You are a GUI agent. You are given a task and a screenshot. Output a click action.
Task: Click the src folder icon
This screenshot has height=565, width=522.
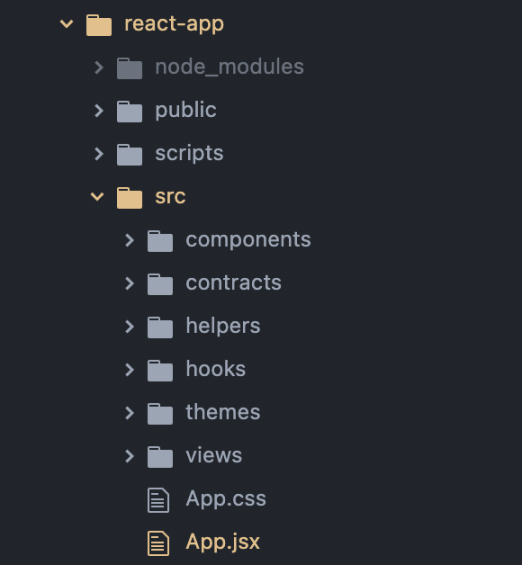(130, 198)
